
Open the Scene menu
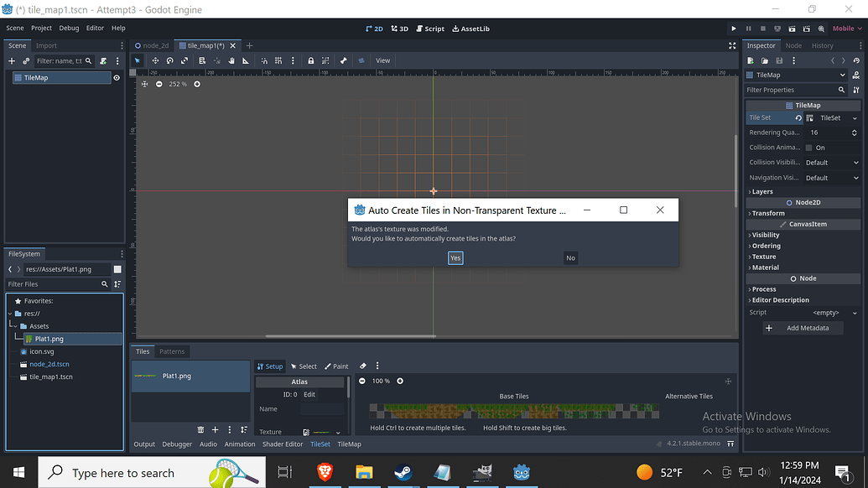(x=14, y=28)
